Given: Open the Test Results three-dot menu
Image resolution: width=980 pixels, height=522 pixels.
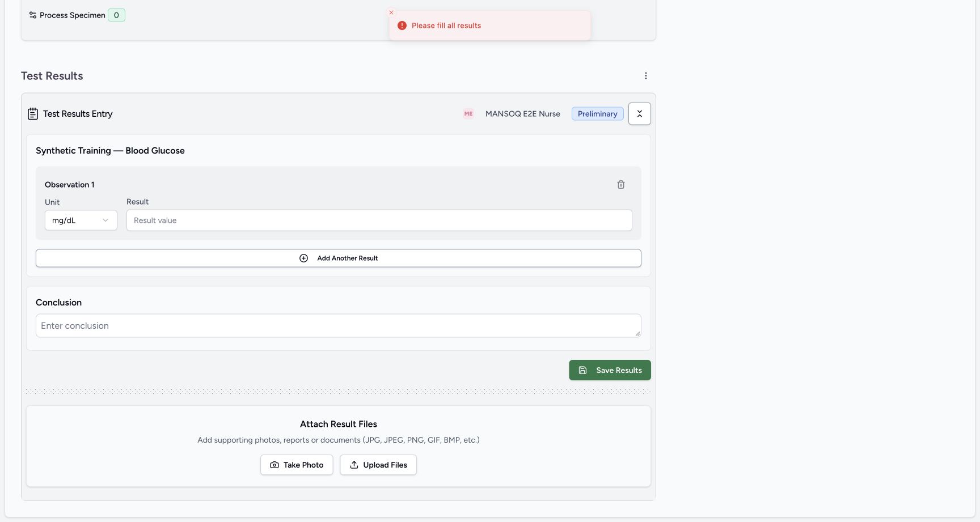Looking at the screenshot, I should [645, 76].
